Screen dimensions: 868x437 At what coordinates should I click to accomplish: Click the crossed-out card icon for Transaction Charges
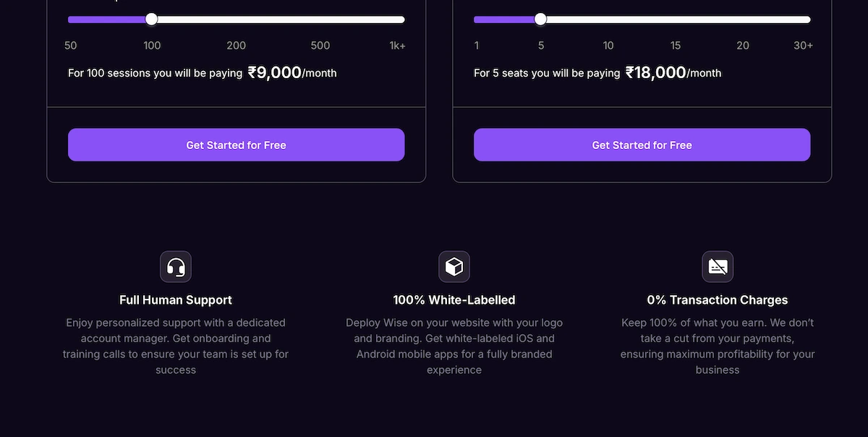coord(718,267)
